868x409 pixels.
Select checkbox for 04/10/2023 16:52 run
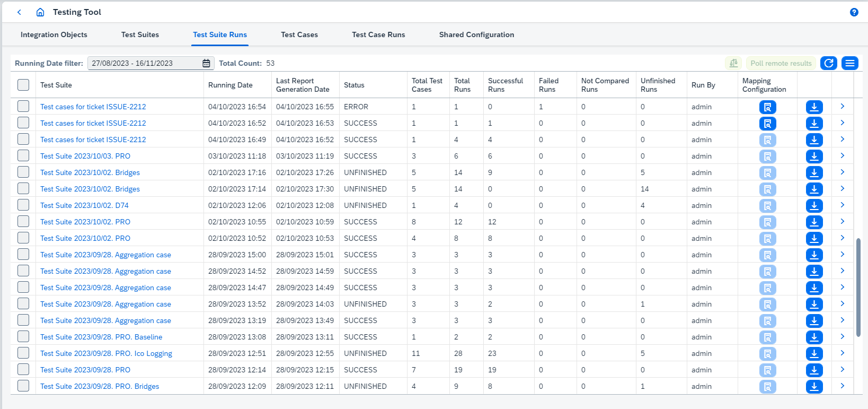23,123
